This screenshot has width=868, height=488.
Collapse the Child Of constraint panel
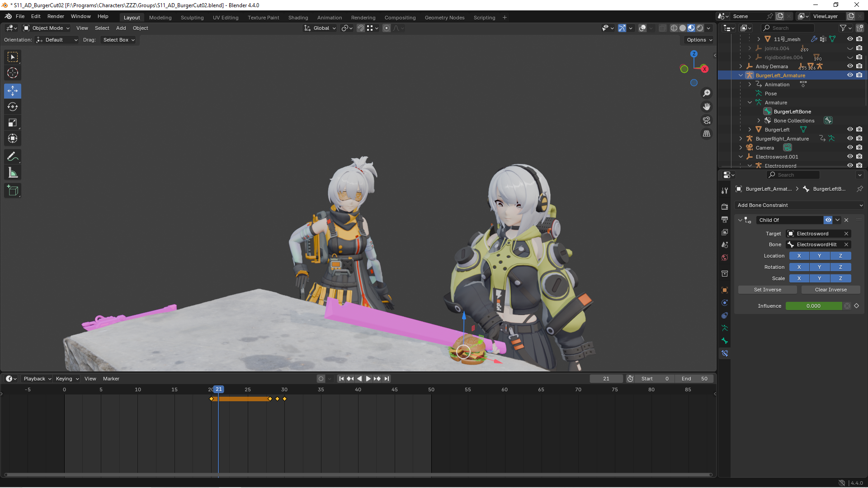[x=740, y=220]
